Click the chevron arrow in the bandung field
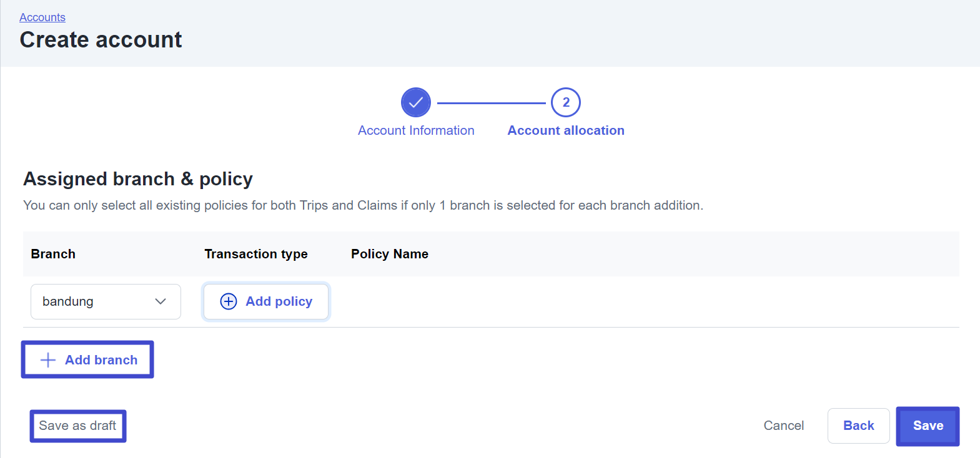Image resolution: width=980 pixels, height=458 pixels. 161,301
